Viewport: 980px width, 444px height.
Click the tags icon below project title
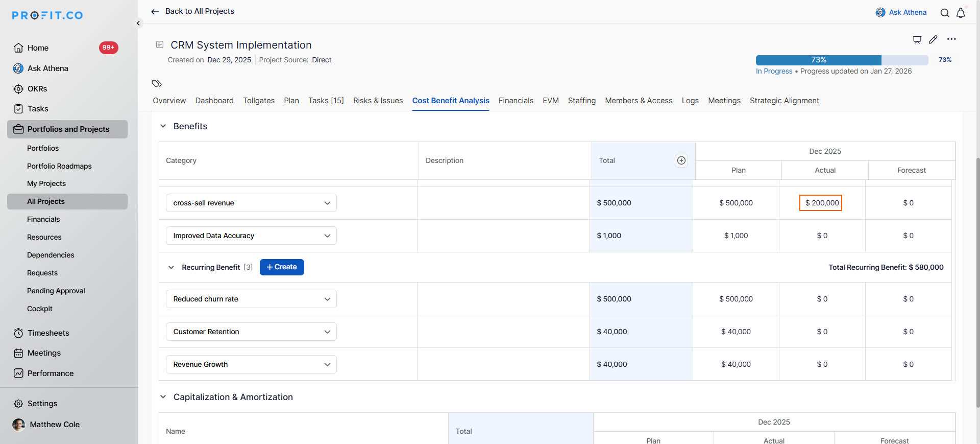(157, 83)
